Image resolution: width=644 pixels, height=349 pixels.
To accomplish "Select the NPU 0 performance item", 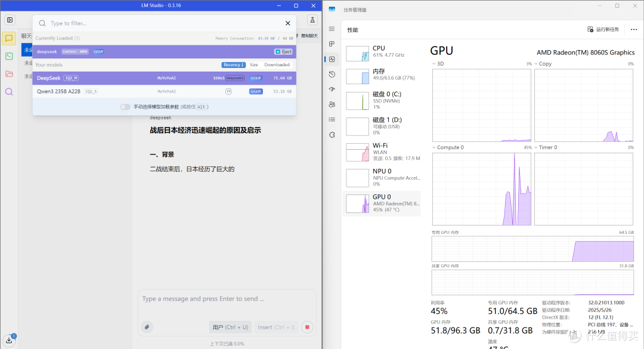I will [382, 178].
